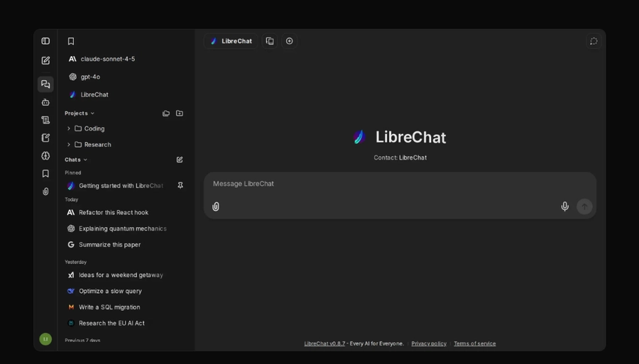
Task: Open the conversations icon in left rail
Action: (45, 84)
